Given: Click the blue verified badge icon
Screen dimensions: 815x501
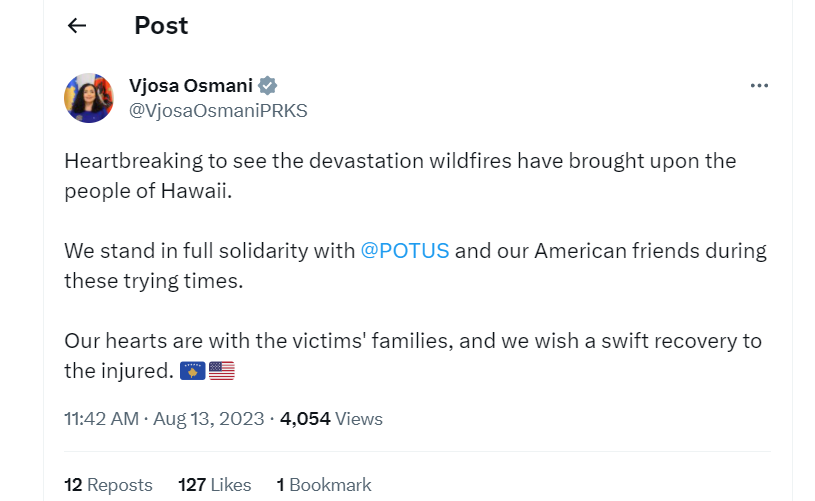Looking at the screenshot, I should coord(267,85).
